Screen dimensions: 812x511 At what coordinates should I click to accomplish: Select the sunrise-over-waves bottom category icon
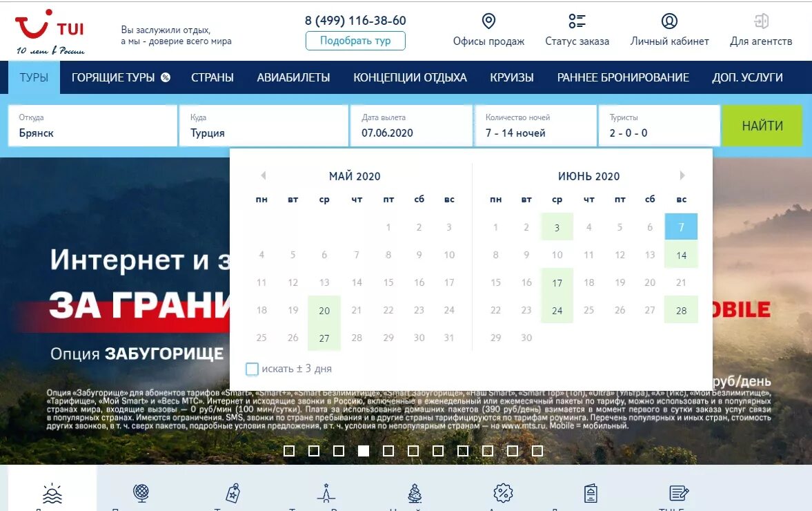(x=52, y=493)
